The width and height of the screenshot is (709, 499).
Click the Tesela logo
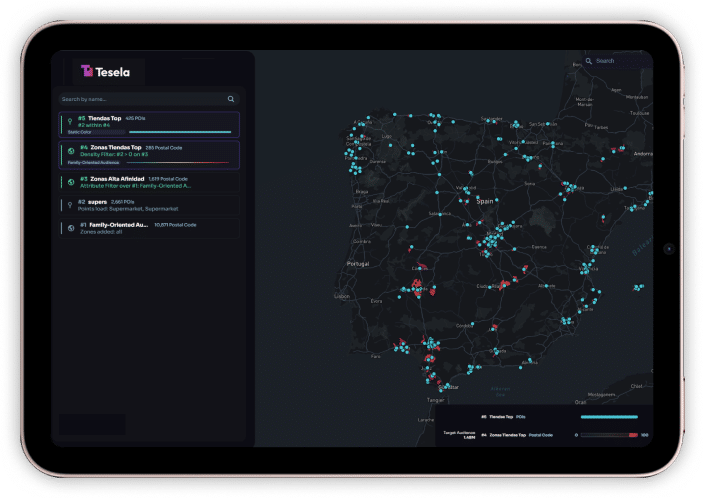coord(106,71)
